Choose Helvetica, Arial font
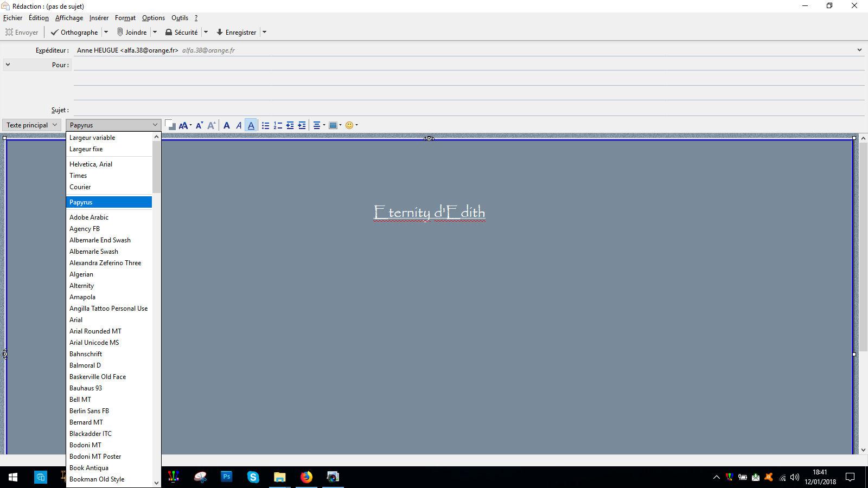This screenshot has height=488, width=868. 108,164
